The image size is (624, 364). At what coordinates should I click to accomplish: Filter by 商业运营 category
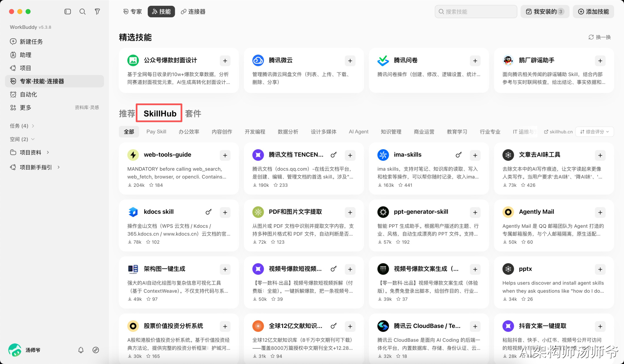point(424,132)
